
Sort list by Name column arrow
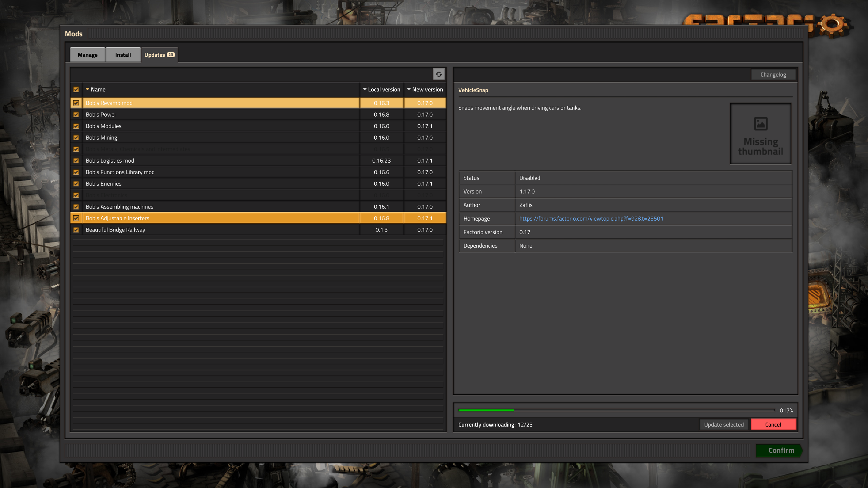[87, 89]
